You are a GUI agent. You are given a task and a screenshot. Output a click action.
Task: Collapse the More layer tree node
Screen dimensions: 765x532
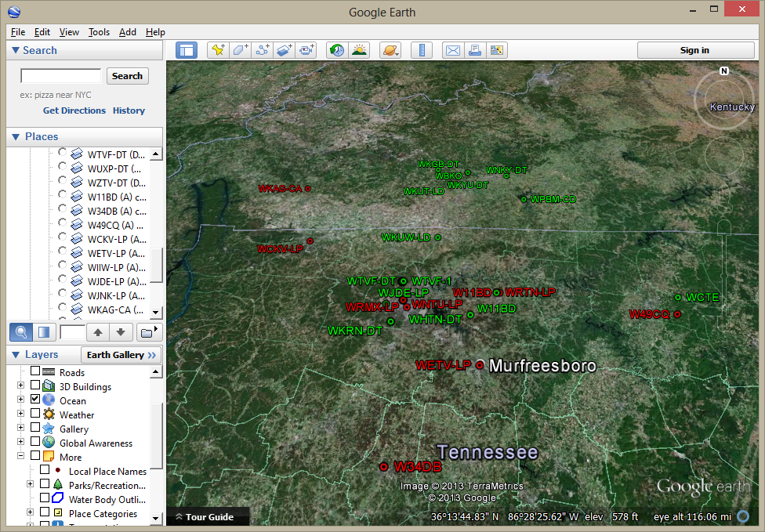click(x=20, y=456)
